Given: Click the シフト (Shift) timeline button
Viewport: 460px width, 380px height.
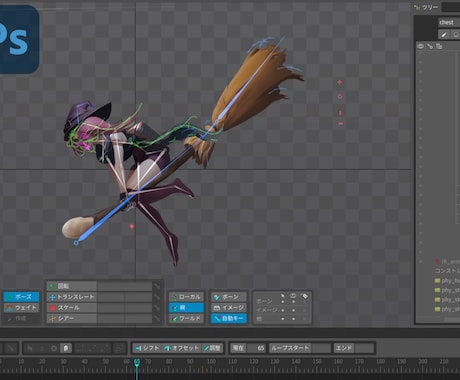Looking at the screenshot, I should [147, 348].
